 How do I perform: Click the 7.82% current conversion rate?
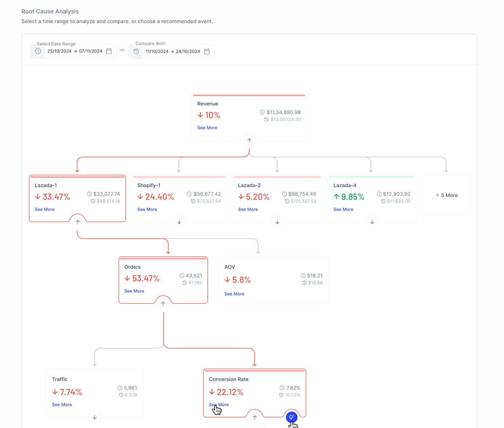293,388
